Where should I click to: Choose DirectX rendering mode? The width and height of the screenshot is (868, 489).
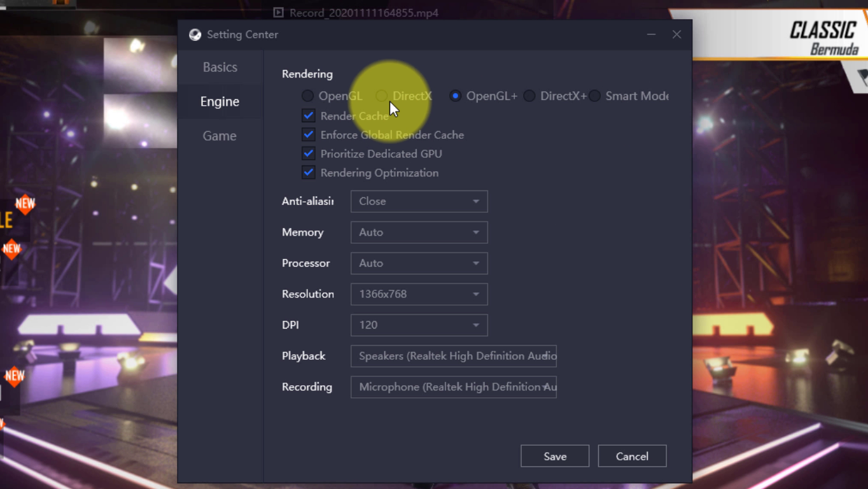pos(382,96)
